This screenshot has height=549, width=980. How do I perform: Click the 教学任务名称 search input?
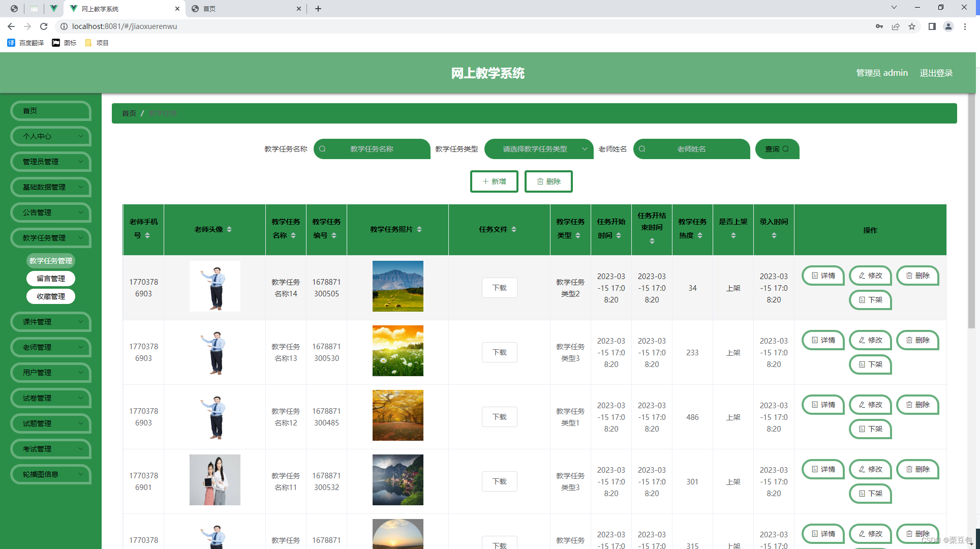[x=372, y=149]
